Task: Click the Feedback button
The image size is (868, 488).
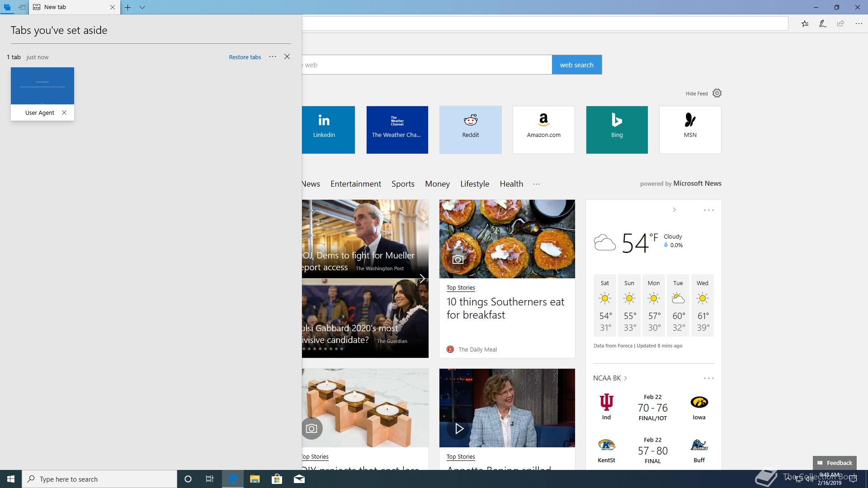Action: [x=835, y=463]
